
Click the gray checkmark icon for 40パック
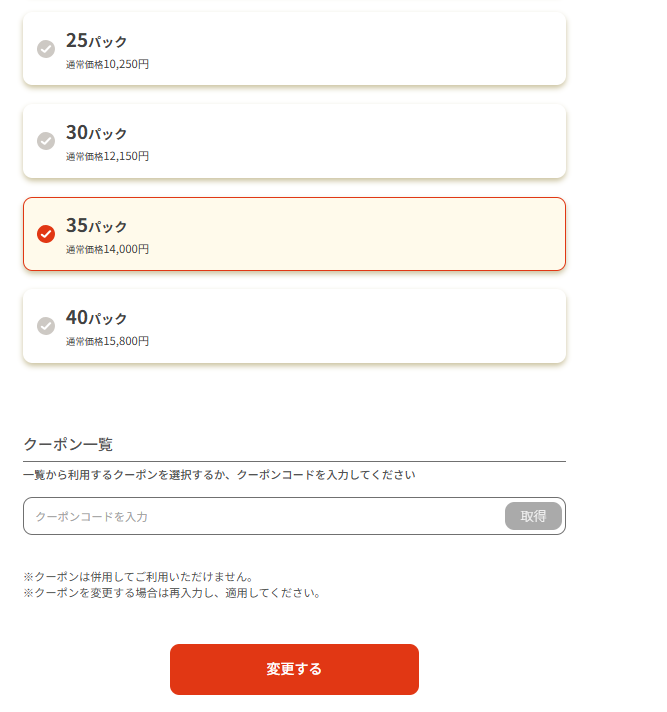tap(46, 326)
